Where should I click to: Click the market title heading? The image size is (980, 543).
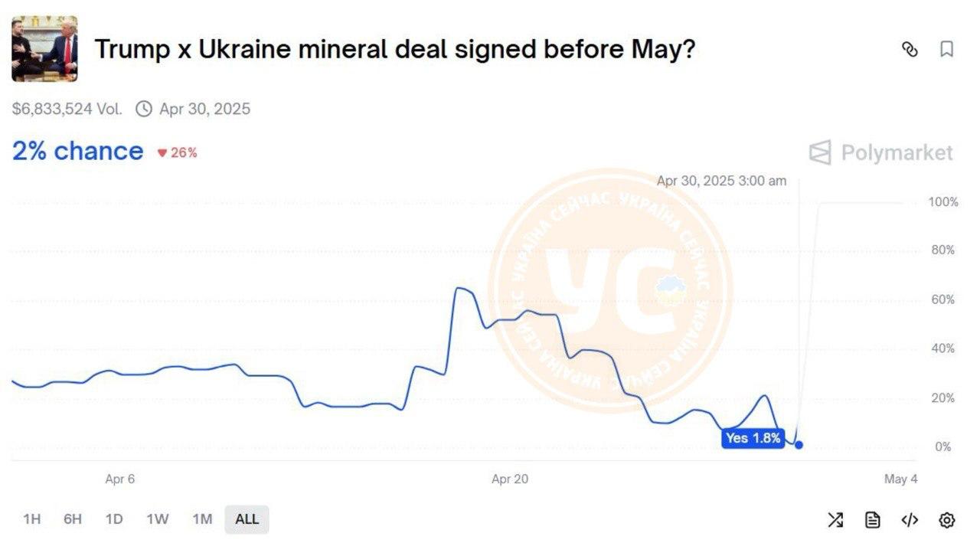click(x=394, y=50)
